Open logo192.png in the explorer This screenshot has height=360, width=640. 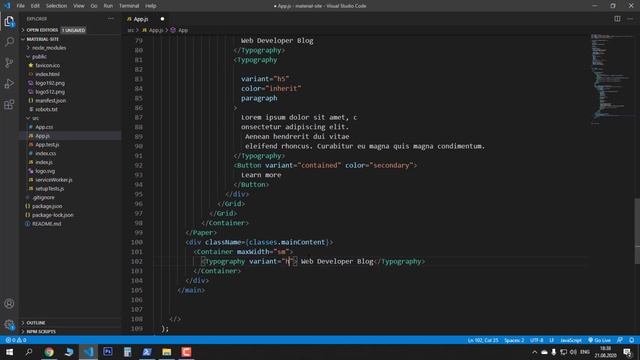pos(50,83)
